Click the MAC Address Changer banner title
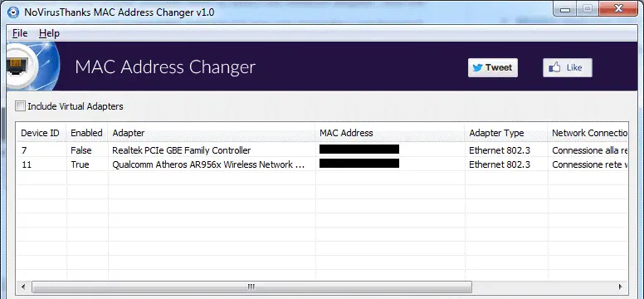Screen dimensions: 644x299 coord(165,67)
